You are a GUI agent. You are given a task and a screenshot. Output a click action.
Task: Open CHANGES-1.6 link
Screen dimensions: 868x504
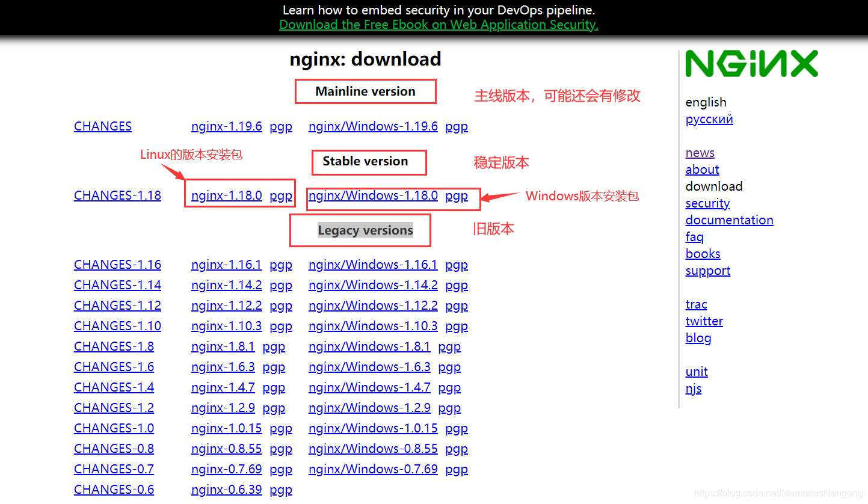point(114,367)
